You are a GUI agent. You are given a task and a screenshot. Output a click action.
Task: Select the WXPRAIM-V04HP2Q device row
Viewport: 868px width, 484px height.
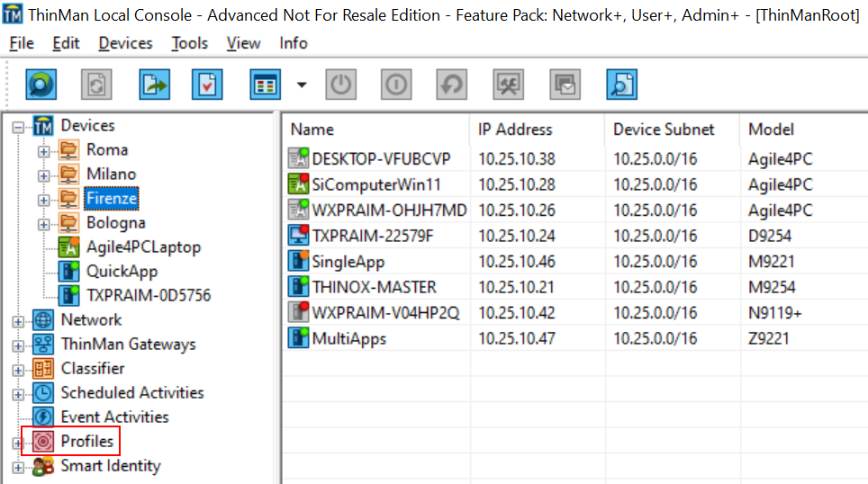[x=575, y=313]
